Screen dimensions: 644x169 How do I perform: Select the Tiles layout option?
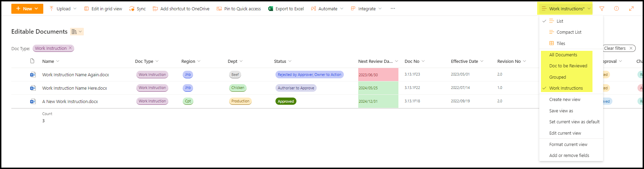[x=561, y=43]
